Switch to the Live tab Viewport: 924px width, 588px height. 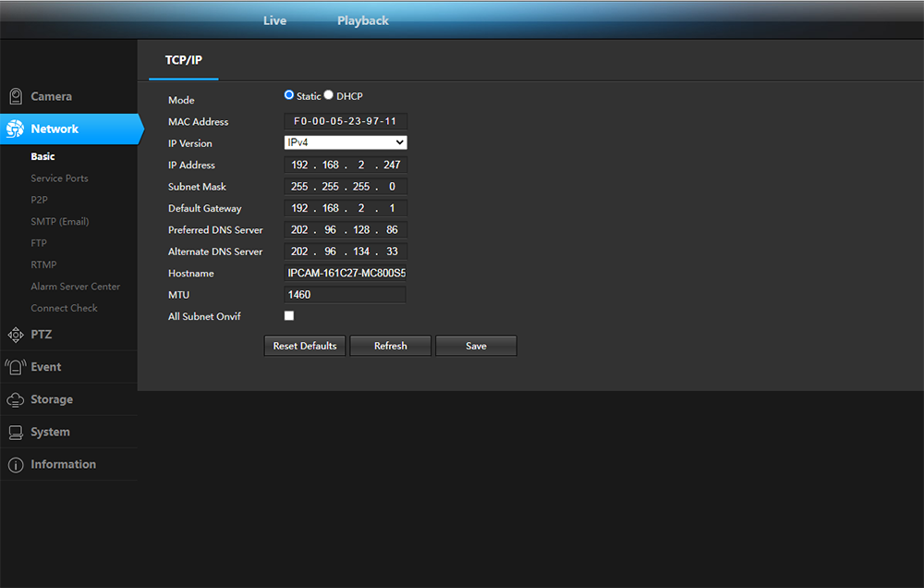click(274, 20)
